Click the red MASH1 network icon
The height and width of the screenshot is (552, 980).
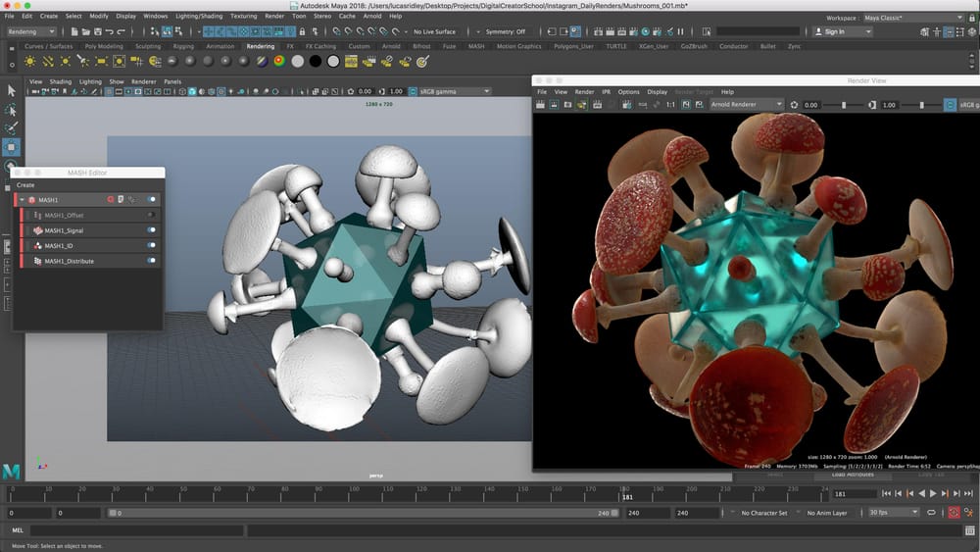click(32, 200)
